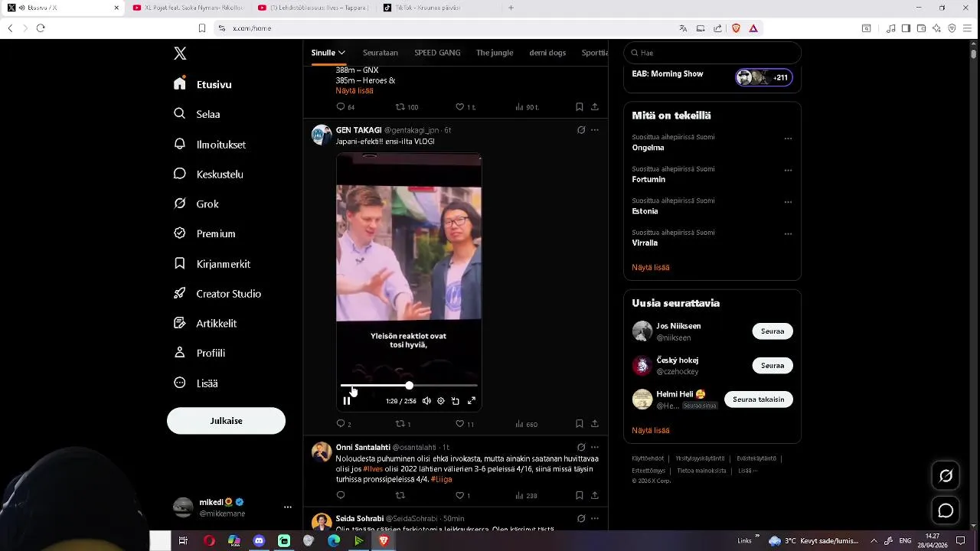
Task: Bookmark the GEN TAKAGI post
Action: [x=580, y=424]
